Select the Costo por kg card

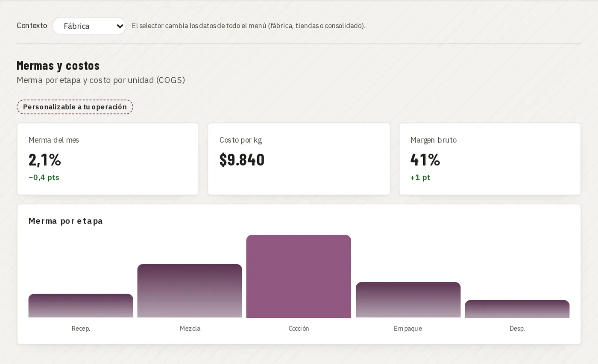click(x=299, y=159)
